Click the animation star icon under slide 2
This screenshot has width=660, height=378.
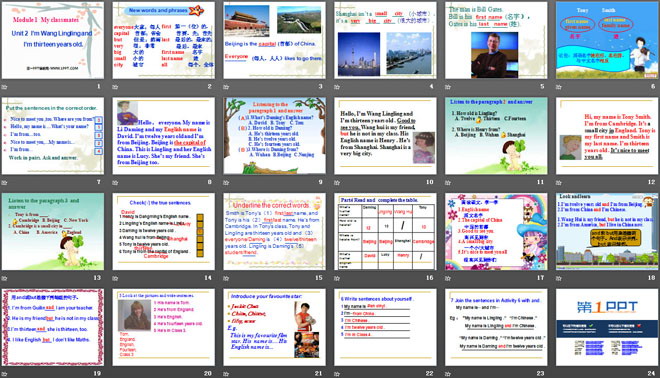[115, 87]
